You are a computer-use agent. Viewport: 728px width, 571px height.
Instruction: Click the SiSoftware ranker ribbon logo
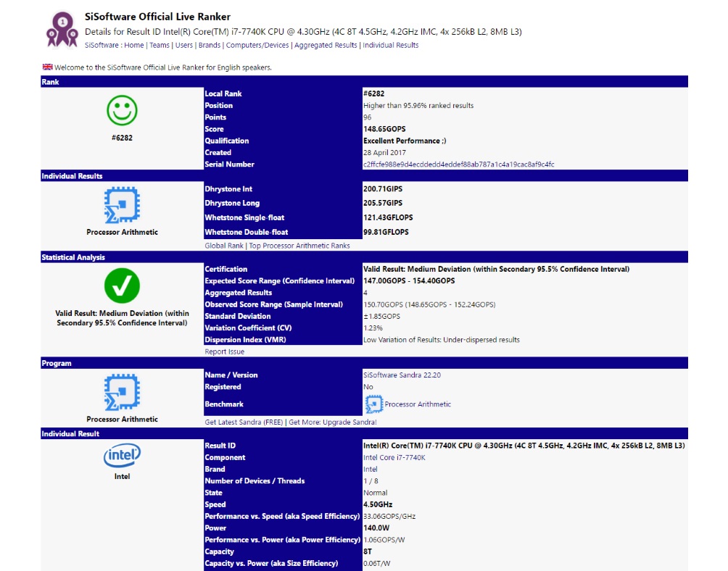62,30
